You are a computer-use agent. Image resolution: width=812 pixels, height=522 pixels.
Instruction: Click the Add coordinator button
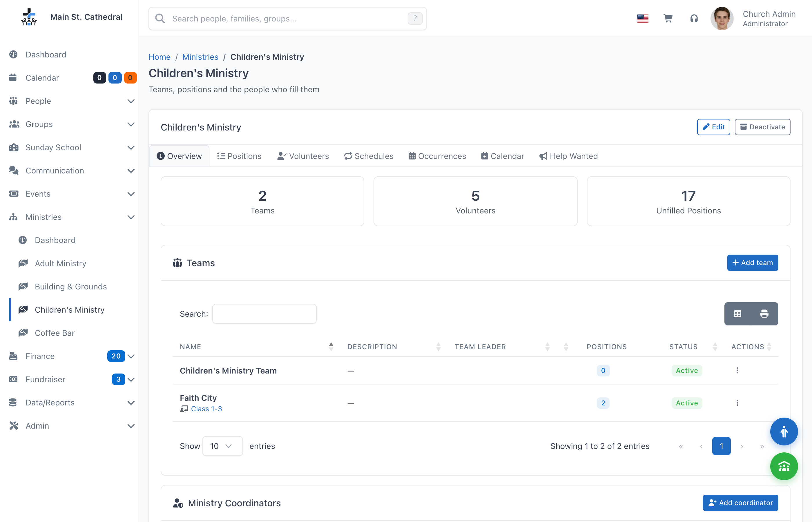tap(740, 503)
